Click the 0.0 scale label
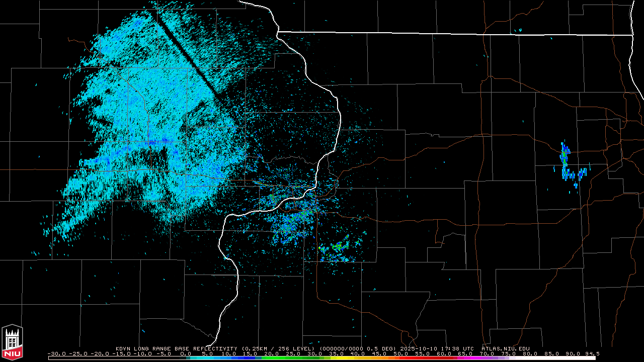 click(185, 354)
